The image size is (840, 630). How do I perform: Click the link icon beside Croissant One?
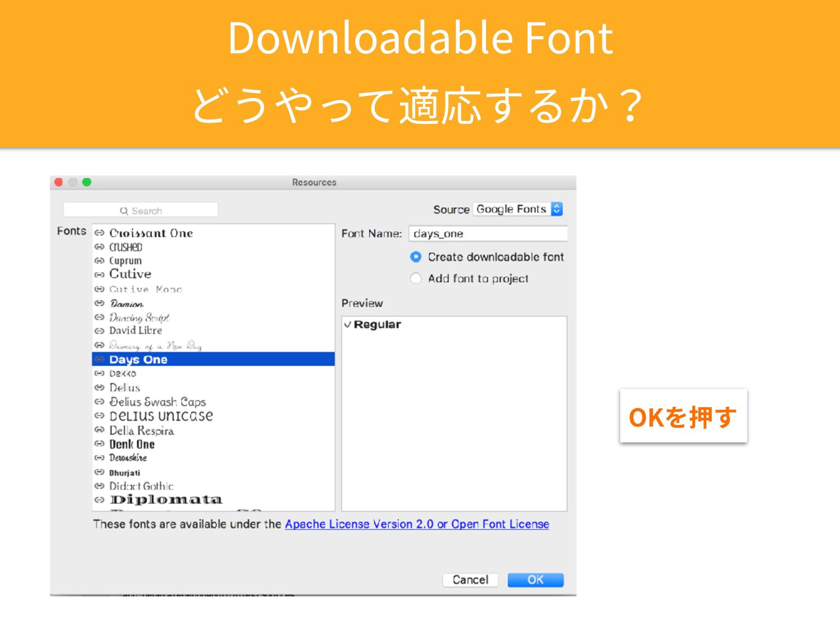click(x=99, y=233)
